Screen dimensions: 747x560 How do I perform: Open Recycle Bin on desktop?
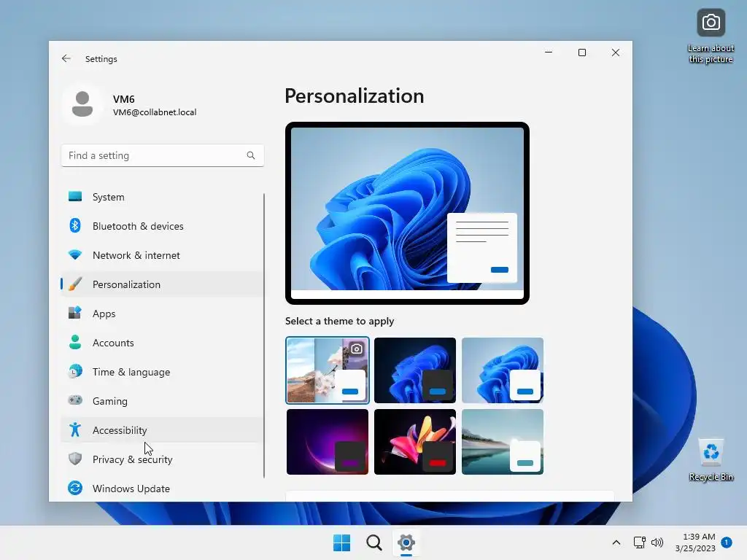tap(711, 459)
